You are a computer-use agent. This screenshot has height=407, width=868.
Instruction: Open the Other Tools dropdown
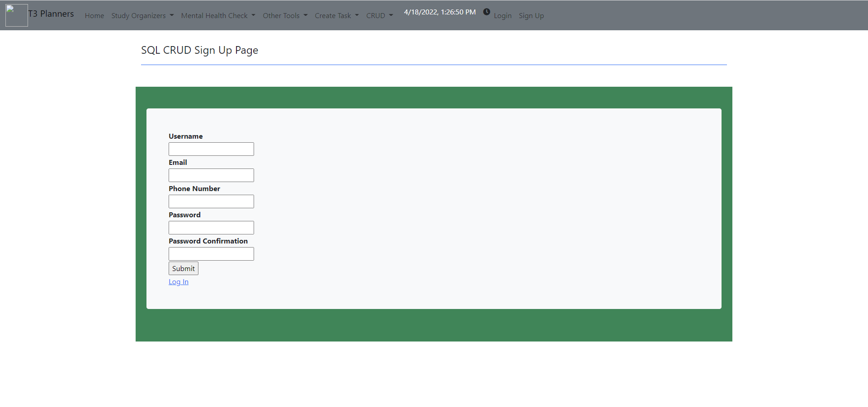tap(285, 15)
